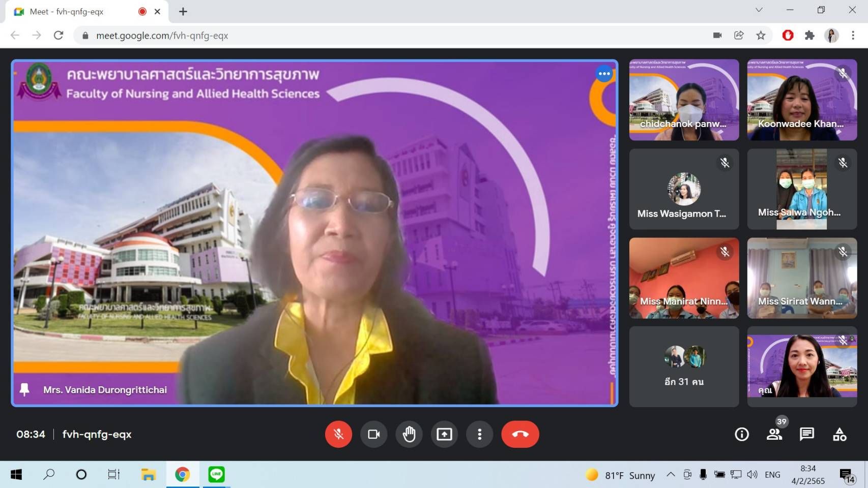Click the Present now screen share icon
Screen dimensions: 868x488
[x=444, y=434]
